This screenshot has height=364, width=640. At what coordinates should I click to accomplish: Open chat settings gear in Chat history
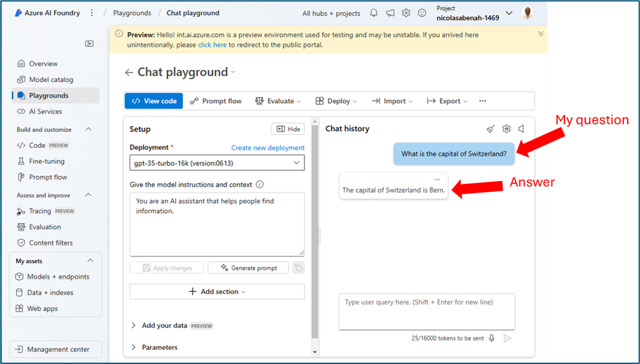[506, 129]
